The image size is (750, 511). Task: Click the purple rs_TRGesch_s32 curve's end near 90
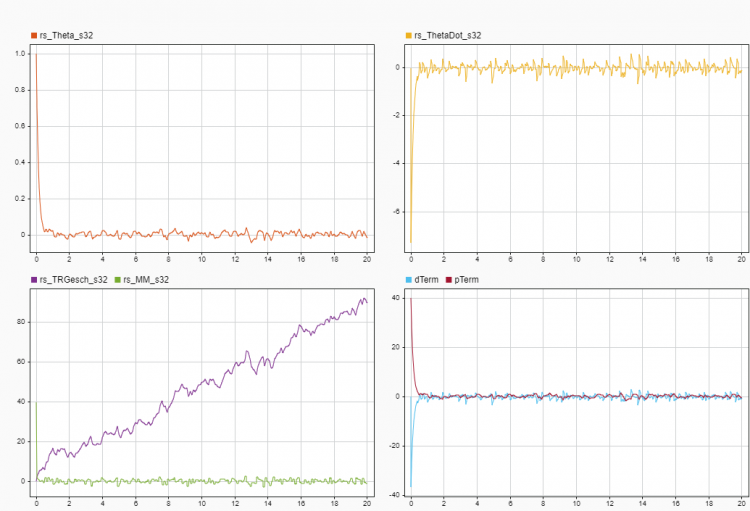[364, 299]
